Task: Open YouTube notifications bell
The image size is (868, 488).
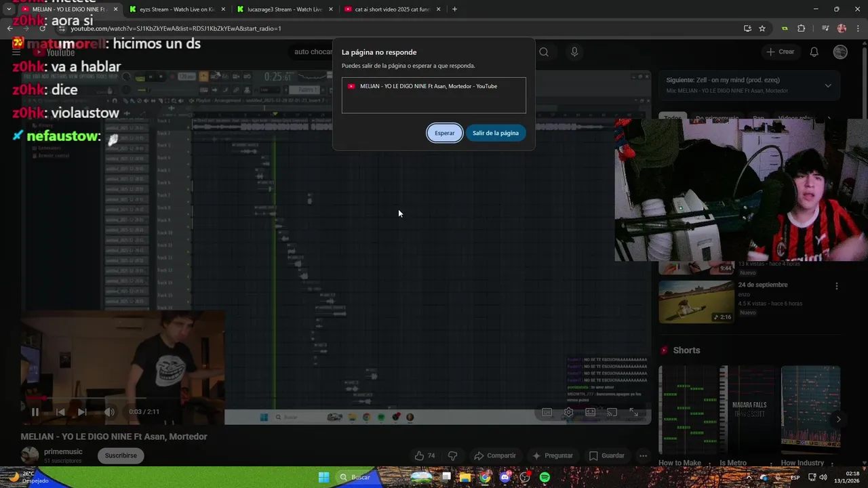Action: click(x=814, y=52)
